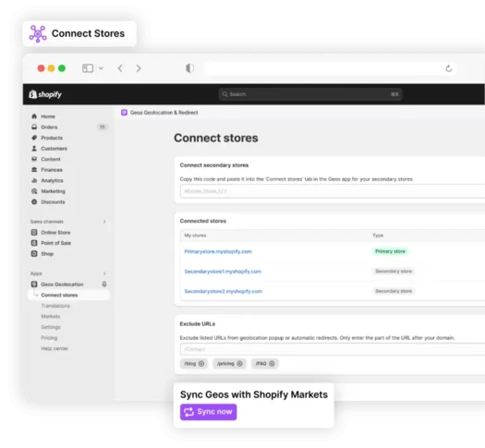The height and width of the screenshot is (448, 485).
Task: Open Secondarystore1.myshopify.com link
Action: tap(223, 272)
